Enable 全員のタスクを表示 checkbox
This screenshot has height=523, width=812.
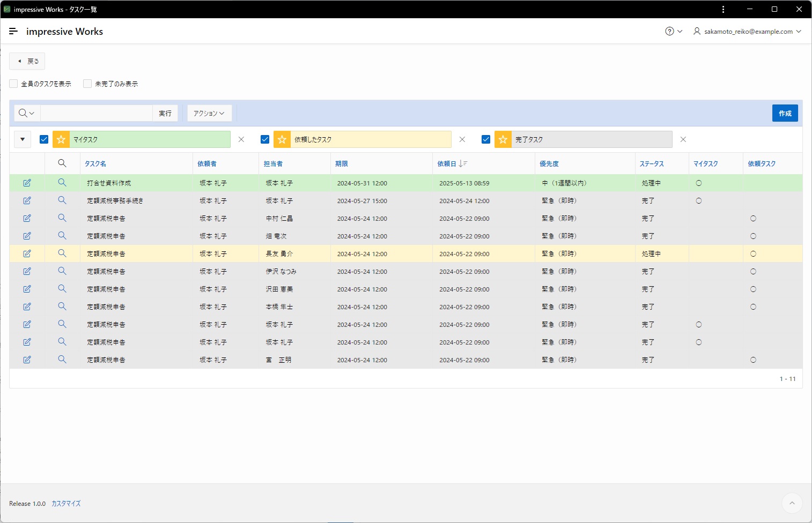coord(13,84)
